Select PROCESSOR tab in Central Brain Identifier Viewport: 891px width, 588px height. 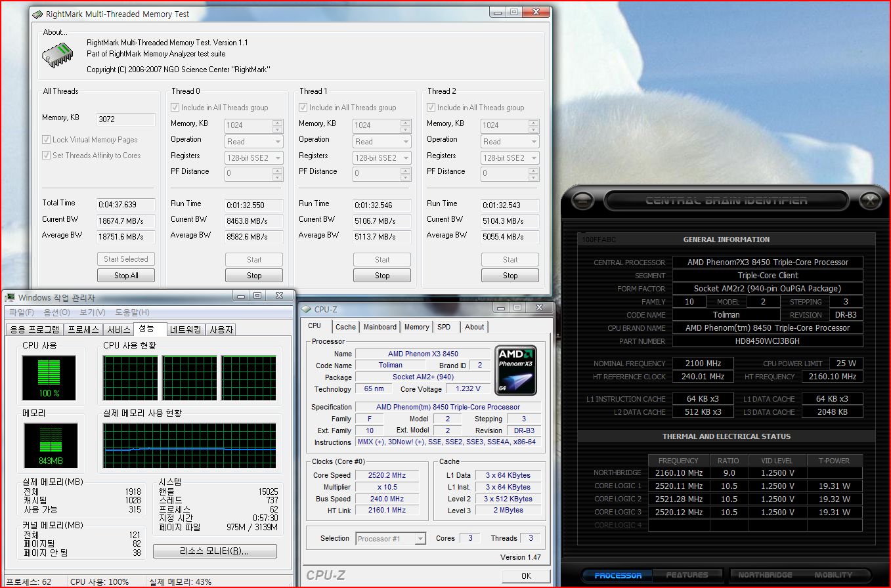(x=618, y=576)
